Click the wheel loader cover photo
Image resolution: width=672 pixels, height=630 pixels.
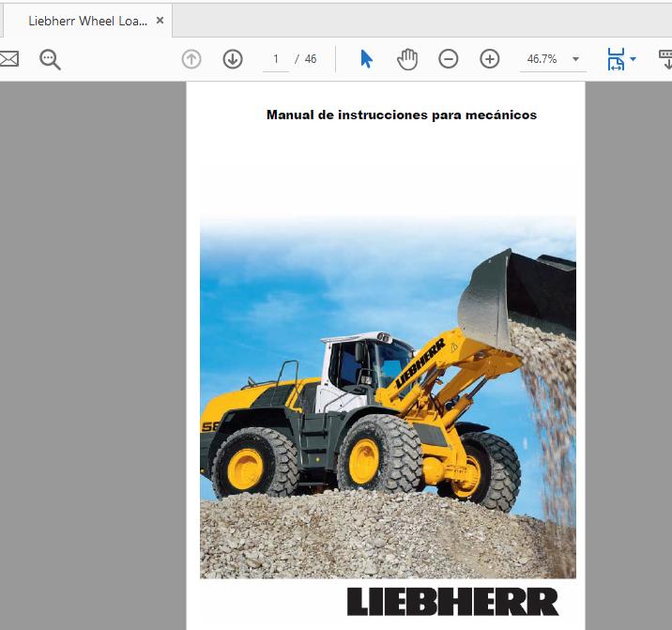388,397
